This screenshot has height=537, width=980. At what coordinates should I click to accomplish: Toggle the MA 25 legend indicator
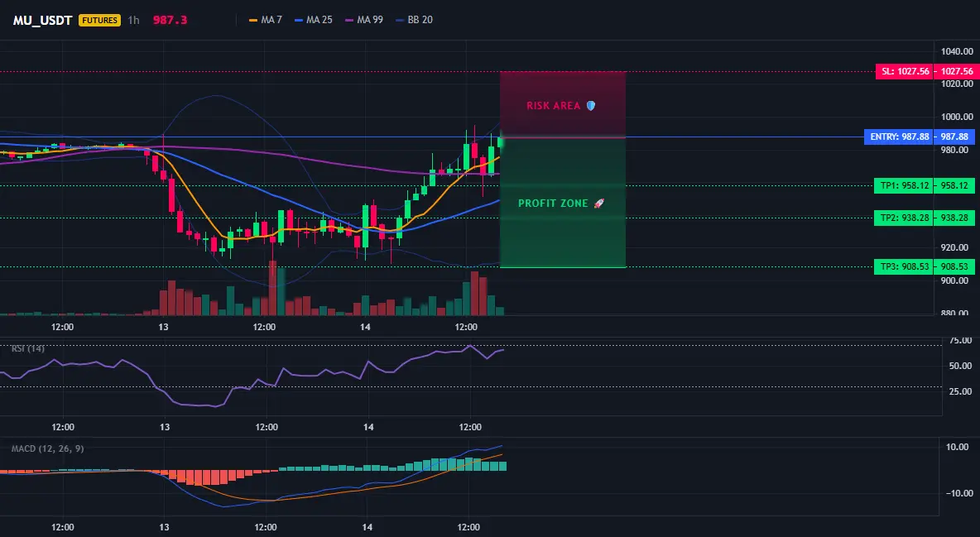[314, 20]
